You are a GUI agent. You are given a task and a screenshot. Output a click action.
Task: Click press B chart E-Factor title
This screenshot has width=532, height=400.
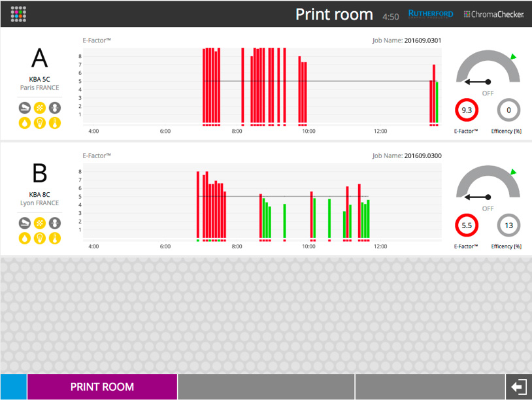coord(97,156)
